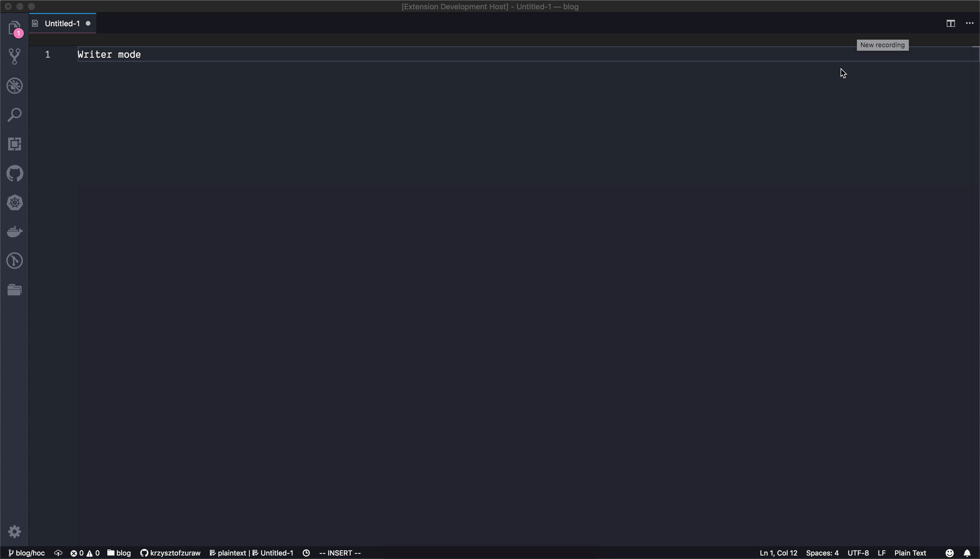Open the Docker view icon
The height and width of the screenshot is (559, 980).
[x=15, y=231]
